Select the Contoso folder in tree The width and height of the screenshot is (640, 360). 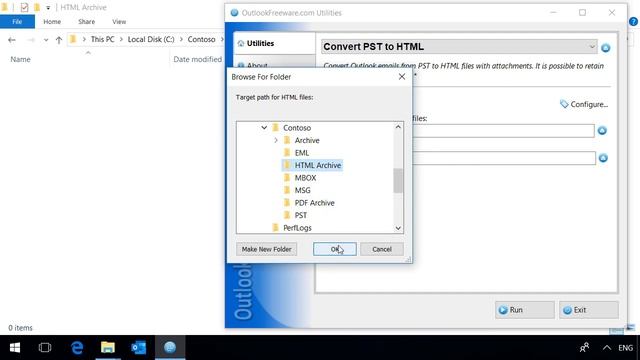[297, 128]
